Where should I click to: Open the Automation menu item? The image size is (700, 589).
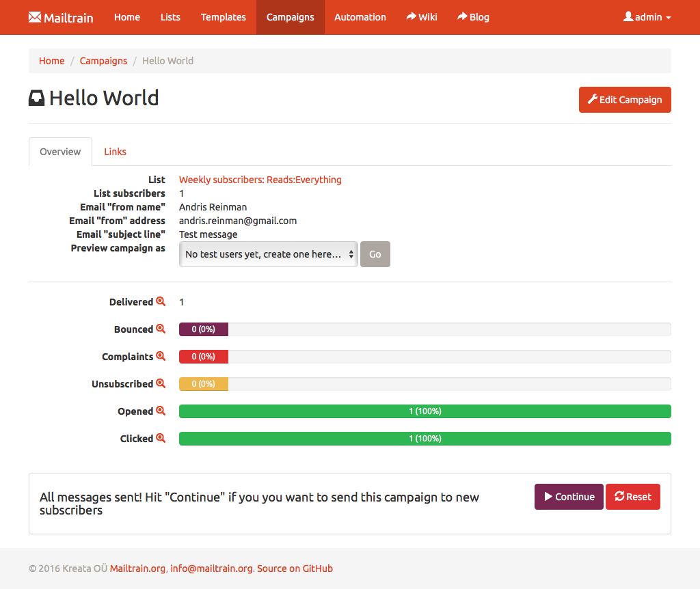tap(360, 17)
